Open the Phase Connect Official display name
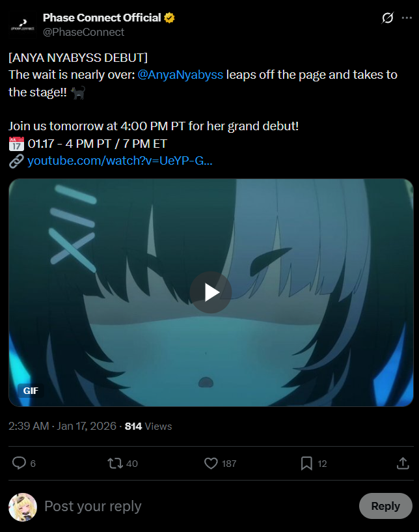This screenshot has width=419, height=532. 101,18
